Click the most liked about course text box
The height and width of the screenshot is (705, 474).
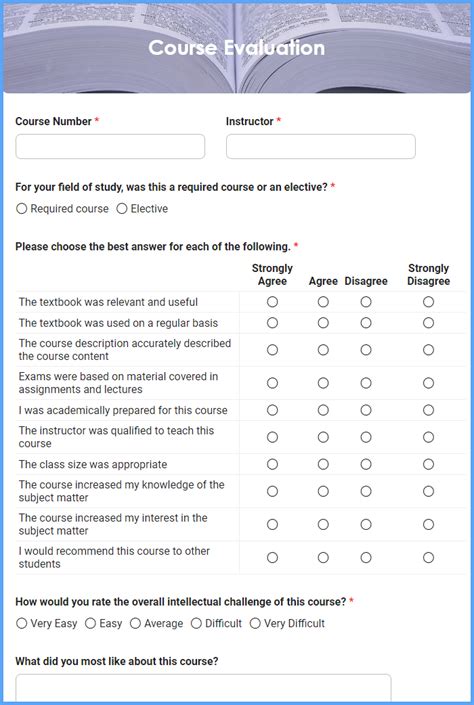tap(203, 688)
